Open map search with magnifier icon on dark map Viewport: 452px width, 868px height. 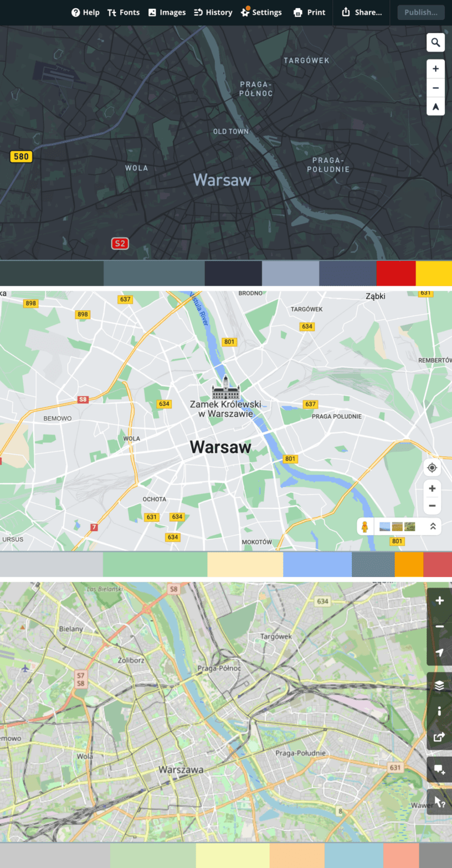[436, 42]
